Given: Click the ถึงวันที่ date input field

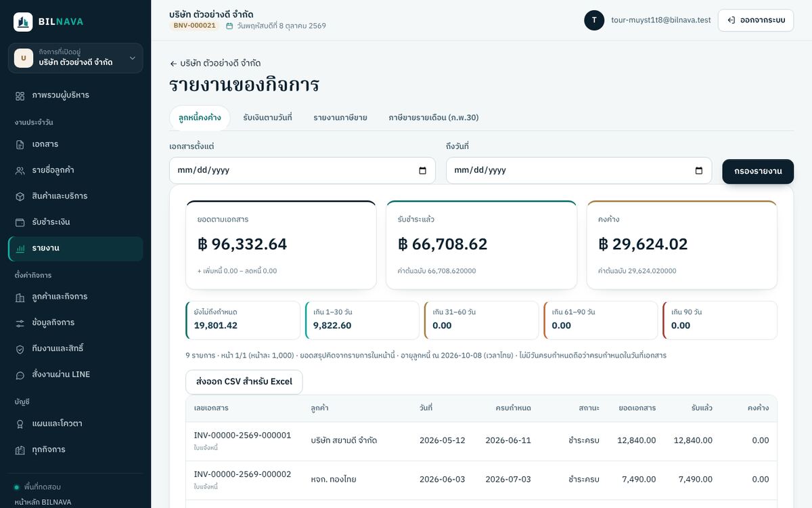Looking at the screenshot, I should pyautogui.click(x=579, y=171).
